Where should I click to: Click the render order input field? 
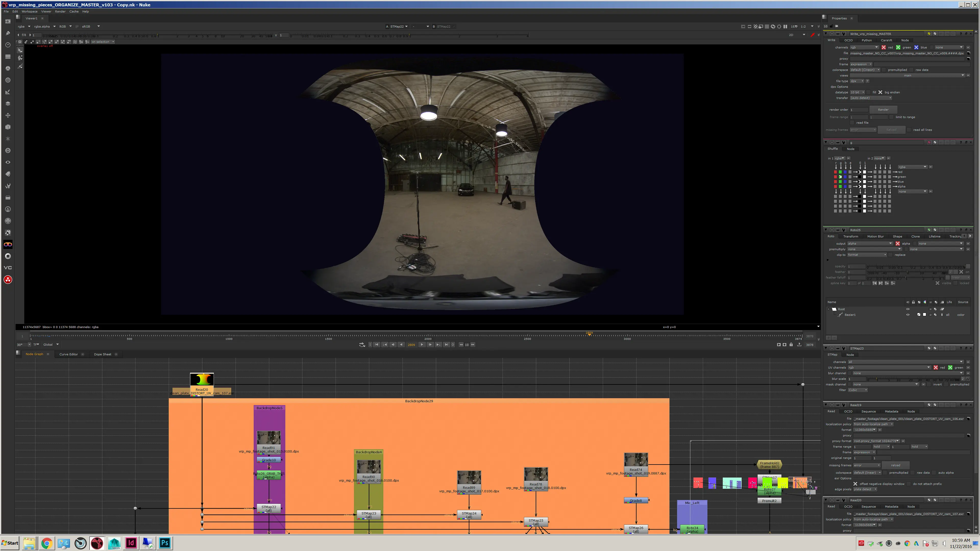coord(859,110)
